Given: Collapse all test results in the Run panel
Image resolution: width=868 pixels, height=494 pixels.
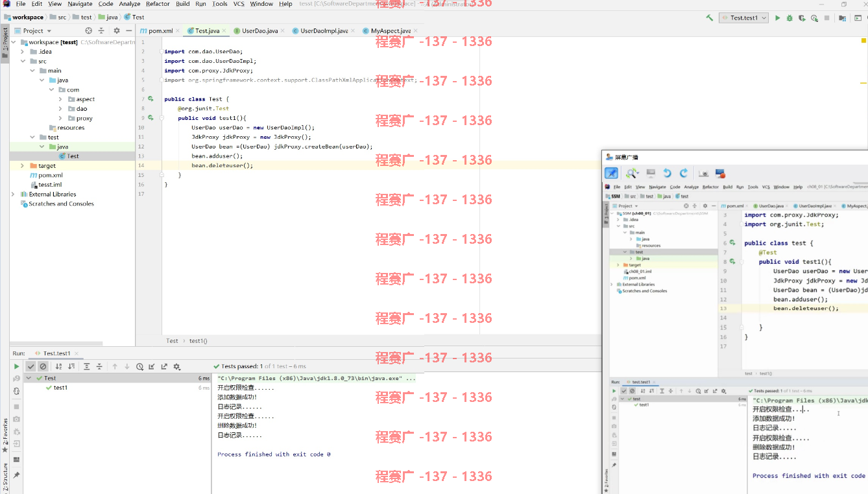Looking at the screenshot, I should 99,366.
